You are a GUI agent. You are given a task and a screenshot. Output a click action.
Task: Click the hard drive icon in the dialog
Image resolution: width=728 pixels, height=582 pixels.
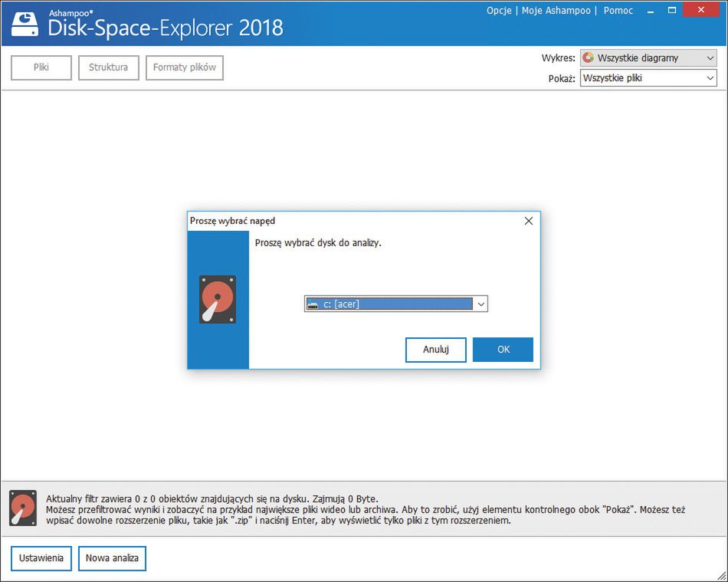click(218, 300)
